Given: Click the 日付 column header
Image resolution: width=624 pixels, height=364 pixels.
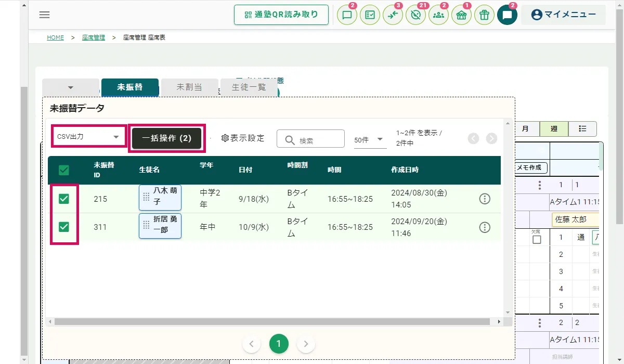Looking at the screenshot, I should pos(246,170).
